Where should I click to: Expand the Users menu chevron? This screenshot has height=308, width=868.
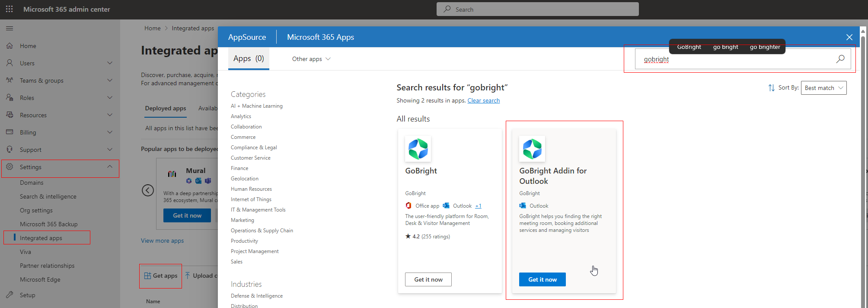tap(110, 63)
